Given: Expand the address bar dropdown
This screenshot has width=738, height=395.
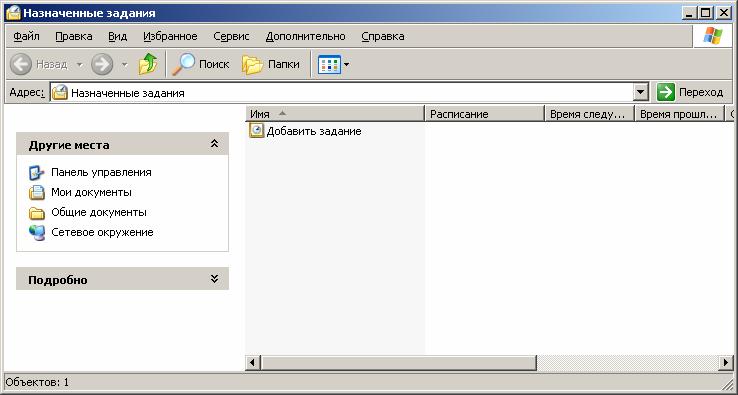Looking at the screenshot, I should 641,93.
